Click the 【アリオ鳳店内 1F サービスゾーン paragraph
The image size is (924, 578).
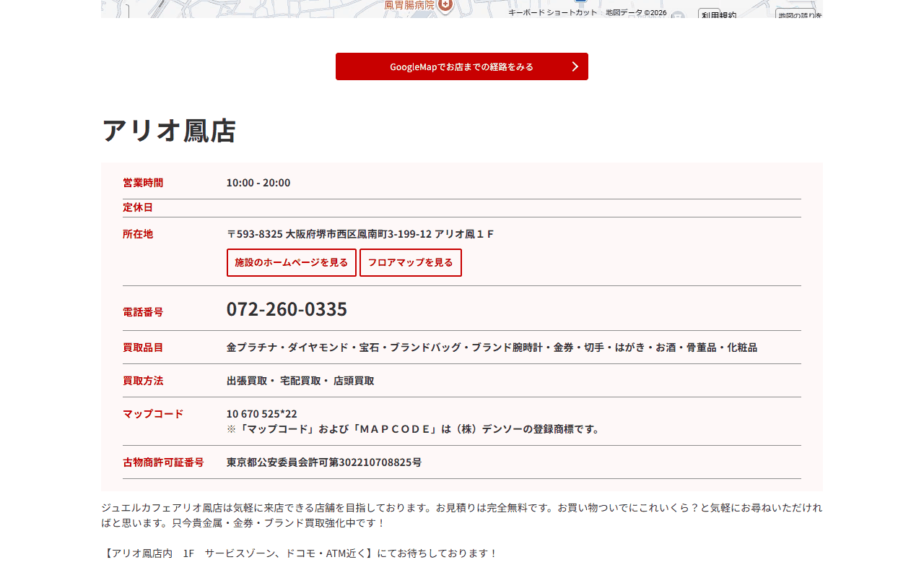click(300, 553)
